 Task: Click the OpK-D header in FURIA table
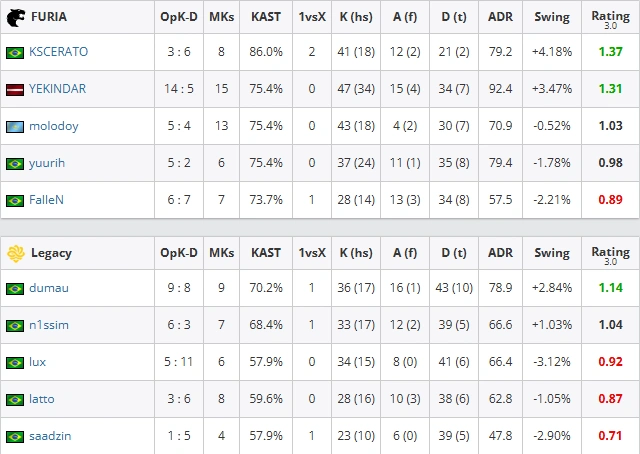click(179, 17)
